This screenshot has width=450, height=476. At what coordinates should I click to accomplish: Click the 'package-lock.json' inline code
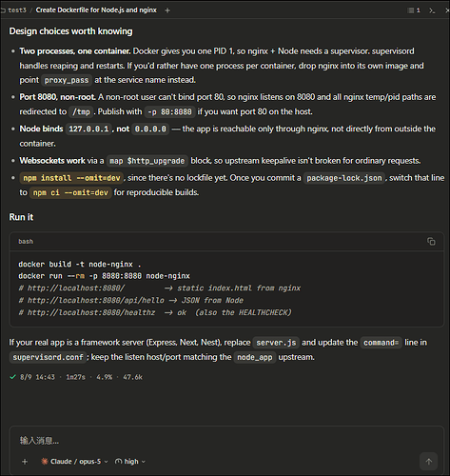pos(344,178)
